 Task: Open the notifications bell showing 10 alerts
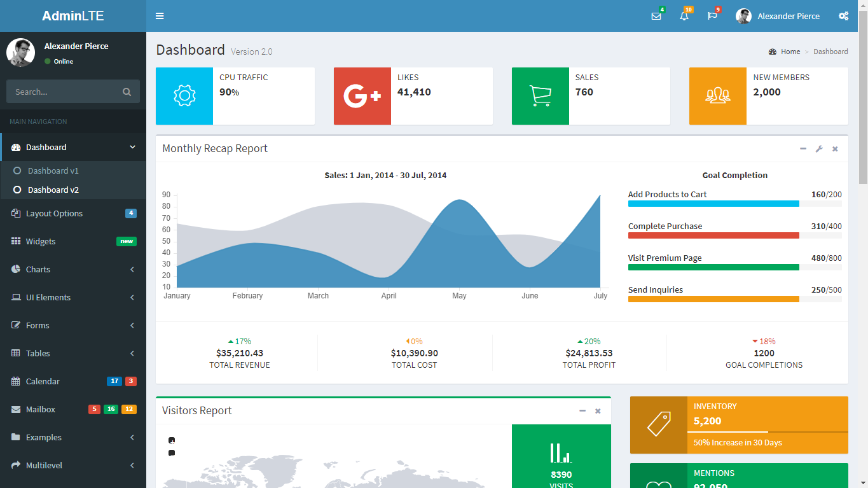tap(684, 16)
